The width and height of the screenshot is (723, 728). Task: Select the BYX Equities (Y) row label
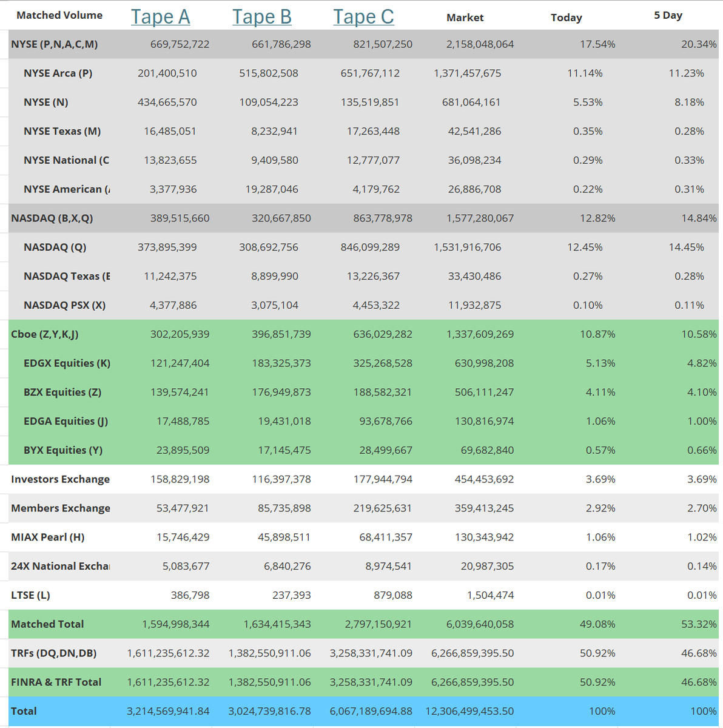click(x=63, y=450)
